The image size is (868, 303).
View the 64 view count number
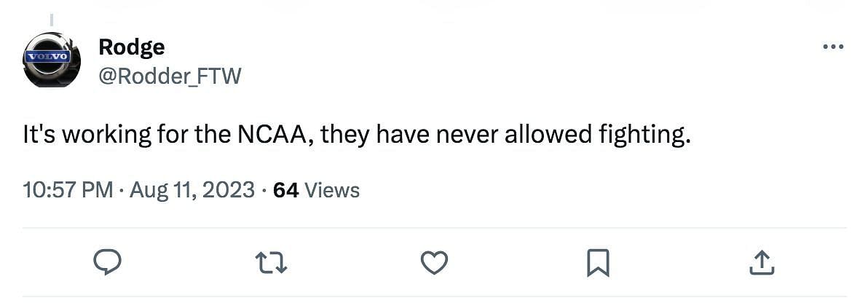click(x=285, y=190)
